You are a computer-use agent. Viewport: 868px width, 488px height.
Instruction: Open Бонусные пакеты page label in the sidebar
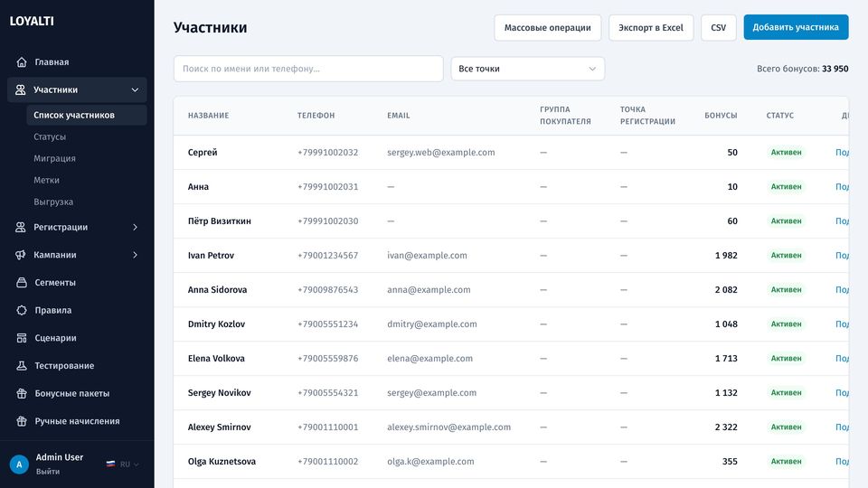pos(72,393)
